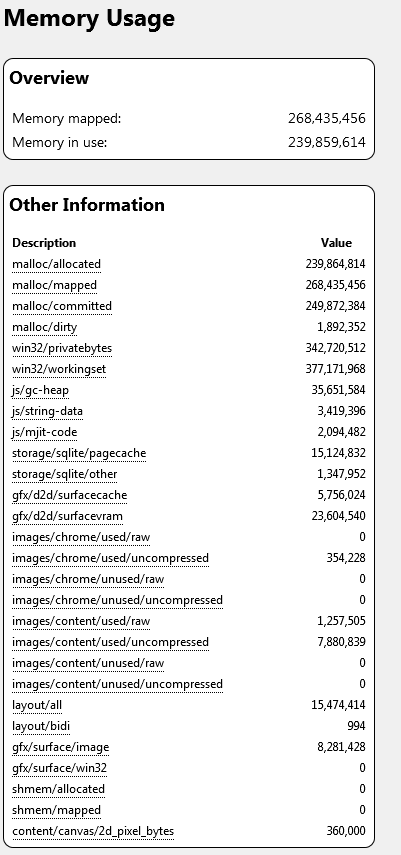This screenshot has width=401, height=855.
Task: Click the malloc/dirty label
Action: tap(44, 327)
